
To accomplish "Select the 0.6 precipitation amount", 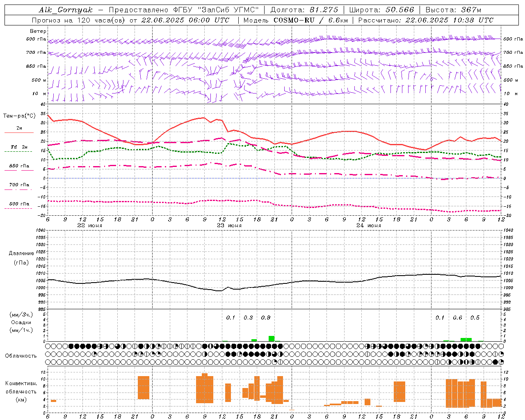I will [x=457, y=317].
